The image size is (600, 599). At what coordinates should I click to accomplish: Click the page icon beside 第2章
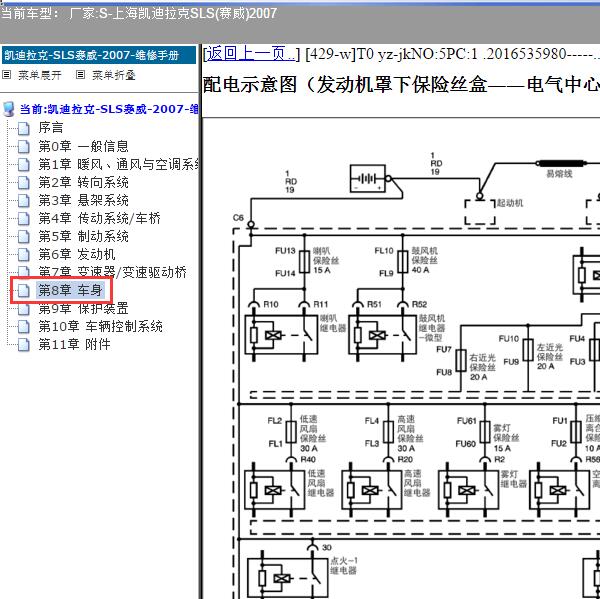click(24, 183)
